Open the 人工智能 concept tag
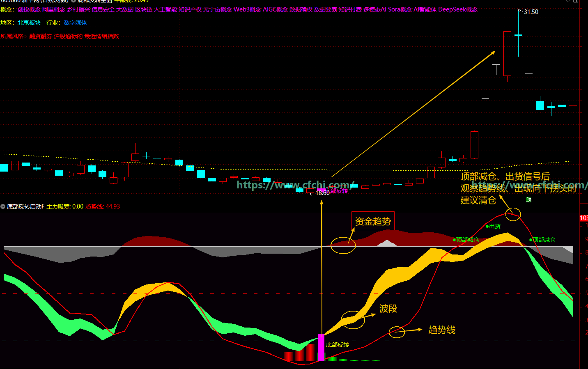The width and height of the screenshot is (588, 369). (x=165, y=9)
